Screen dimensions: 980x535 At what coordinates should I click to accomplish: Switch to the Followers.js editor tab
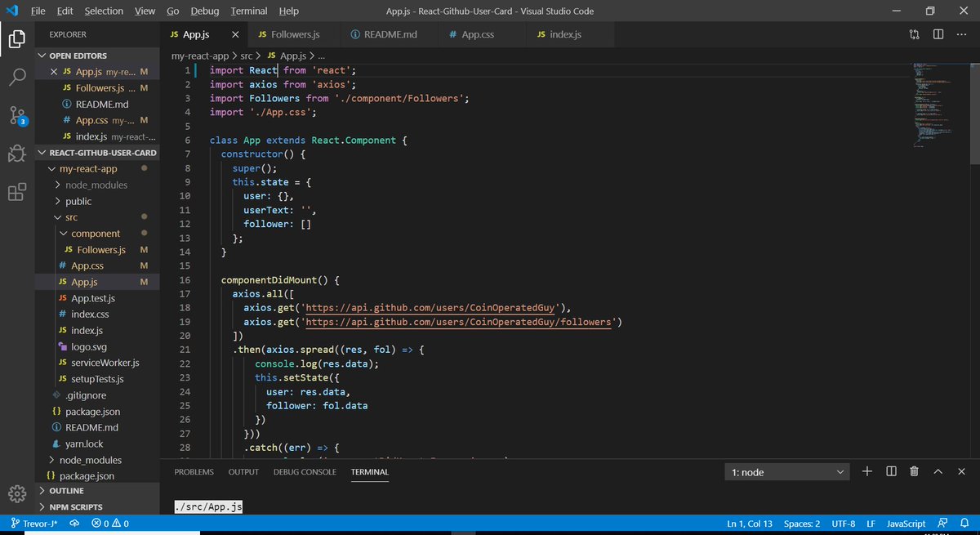(x=295, y=34)
